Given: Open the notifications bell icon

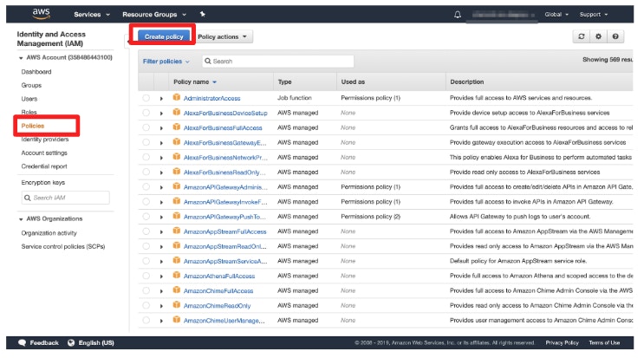Looking at the screenshot, I should click(x=458, y=15).
